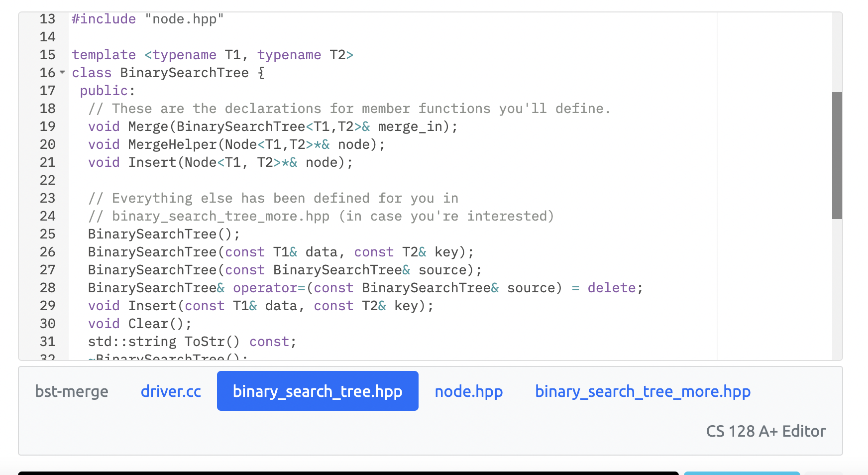Click line number 16 in the gutter
Viewport: 868px width, 475px height.
tap(47, 73)
